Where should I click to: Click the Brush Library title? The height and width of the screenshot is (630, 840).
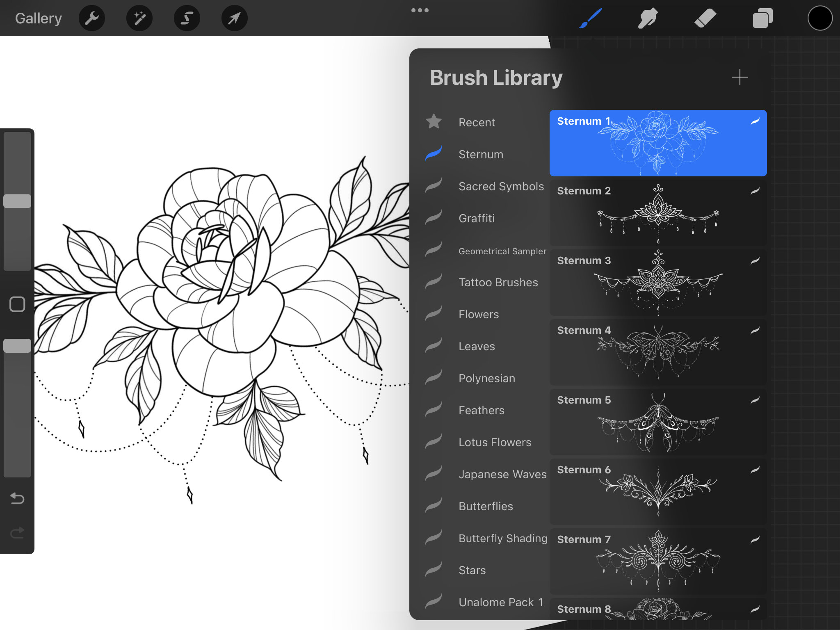click(x=496, y=78)
